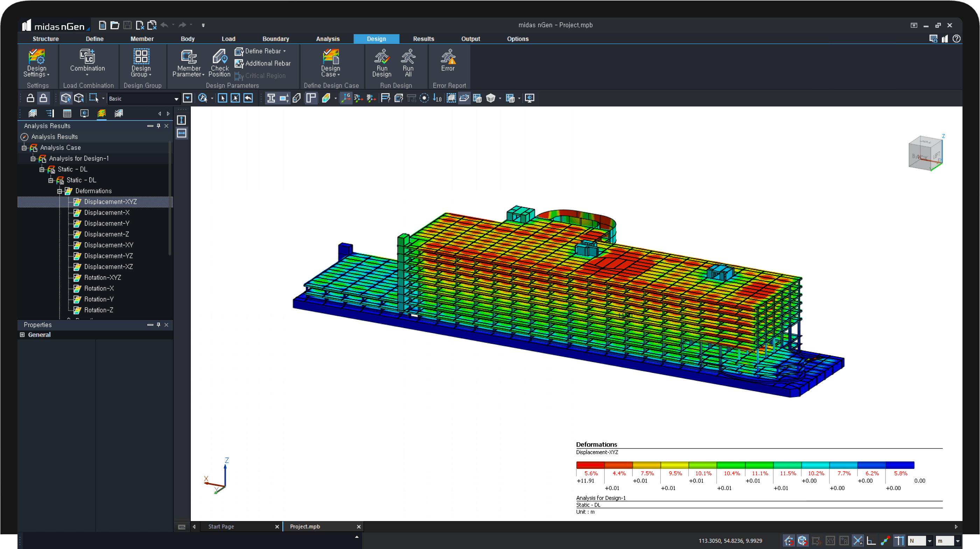Screen dimensions: 980x549
Task: Toggle the lock icon in toolbar
Action: click(44, 98)
